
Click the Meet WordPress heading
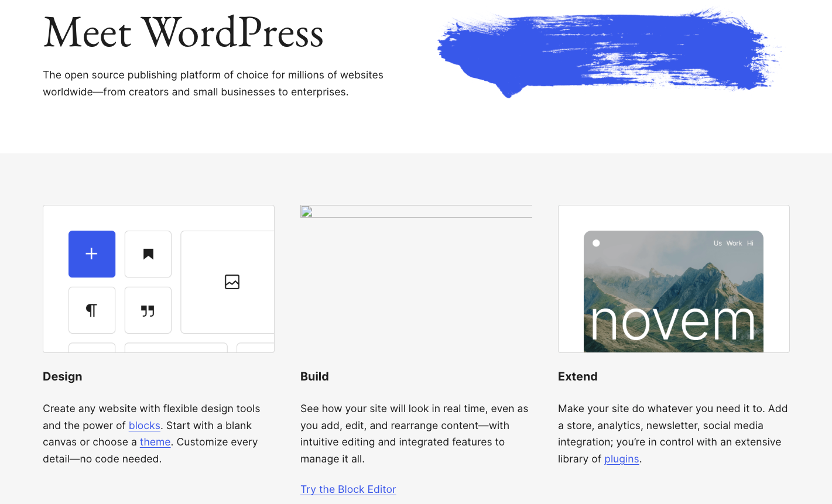coord(183,33)
